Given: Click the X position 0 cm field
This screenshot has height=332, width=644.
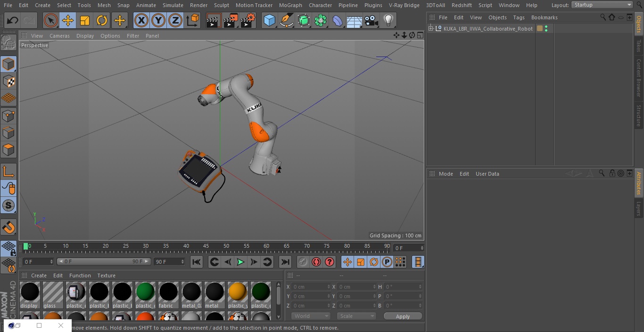Looking at the screenshot, I should pos(311,287).
